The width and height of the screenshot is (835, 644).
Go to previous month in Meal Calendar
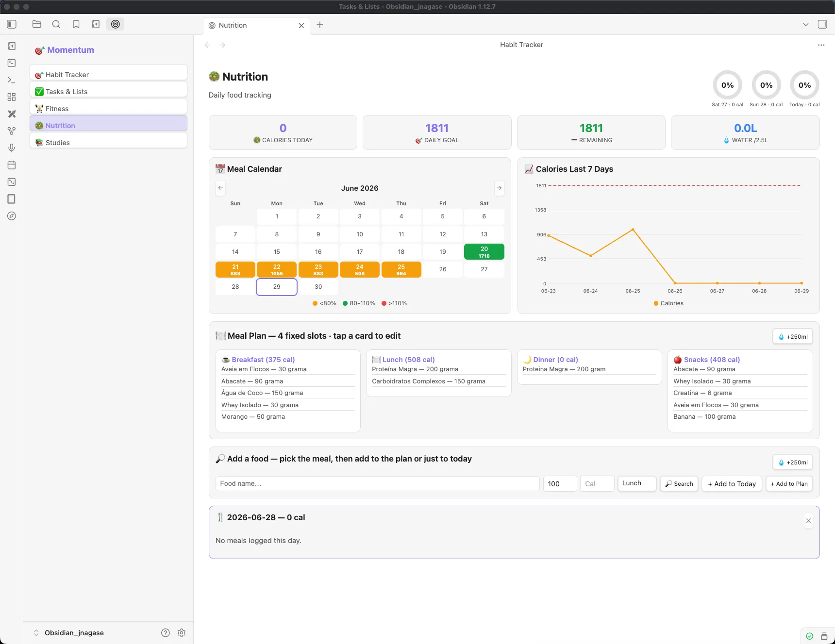[221, 188]
